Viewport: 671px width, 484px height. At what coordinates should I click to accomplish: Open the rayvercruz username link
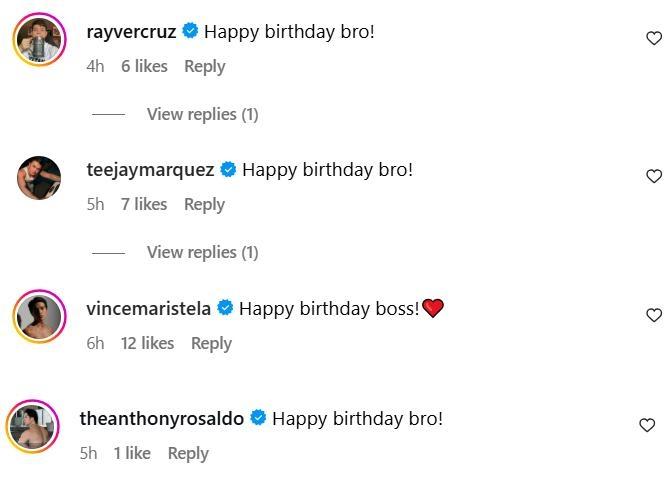tap(131, 31)
